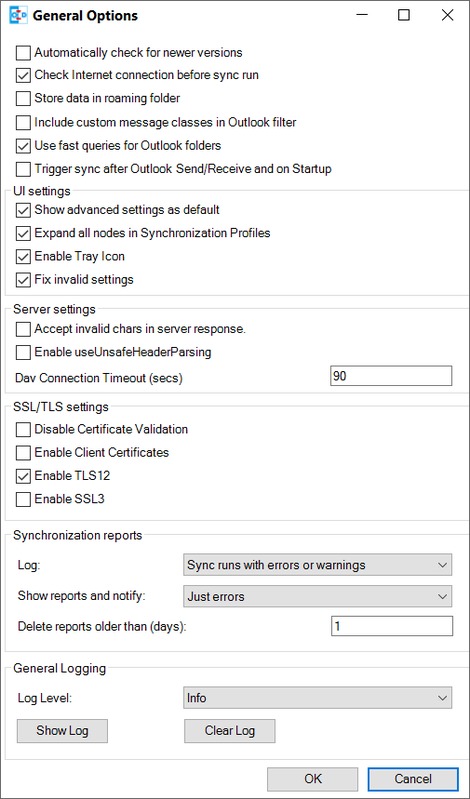
Task: Click the General Options app icon in title bar
Action: click(x=18, y=15)
